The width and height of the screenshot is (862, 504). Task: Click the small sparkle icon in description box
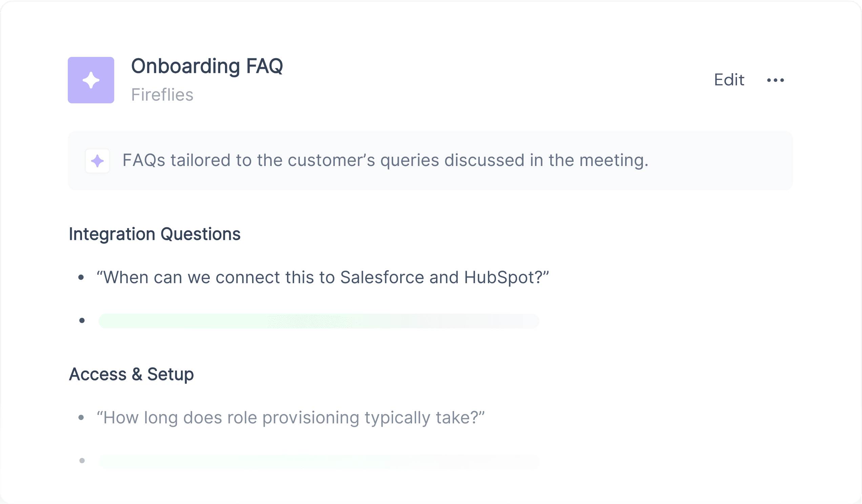pos(98,161)
